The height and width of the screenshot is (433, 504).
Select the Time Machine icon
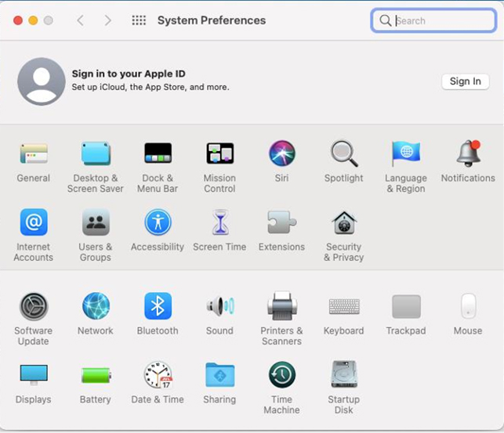click(281, 375)
